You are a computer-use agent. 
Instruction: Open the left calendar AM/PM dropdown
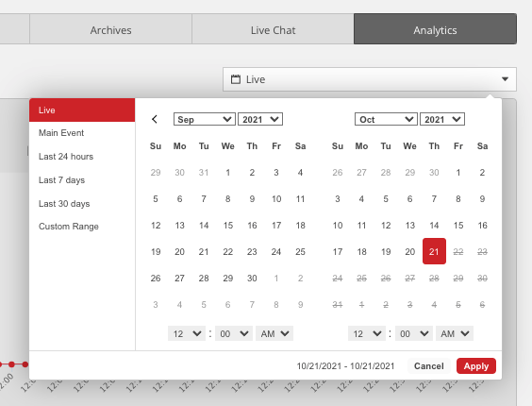pyautogui.click(x=274, y=333)
